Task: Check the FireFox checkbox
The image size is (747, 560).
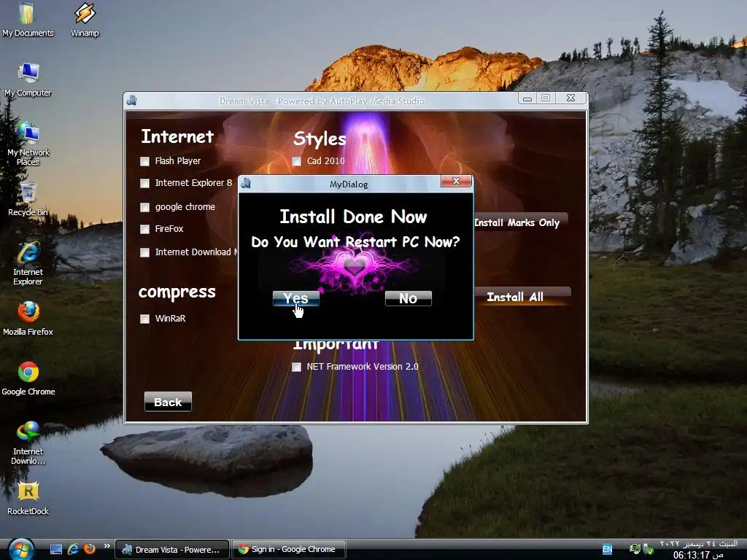Action: (x=145, y=230)
